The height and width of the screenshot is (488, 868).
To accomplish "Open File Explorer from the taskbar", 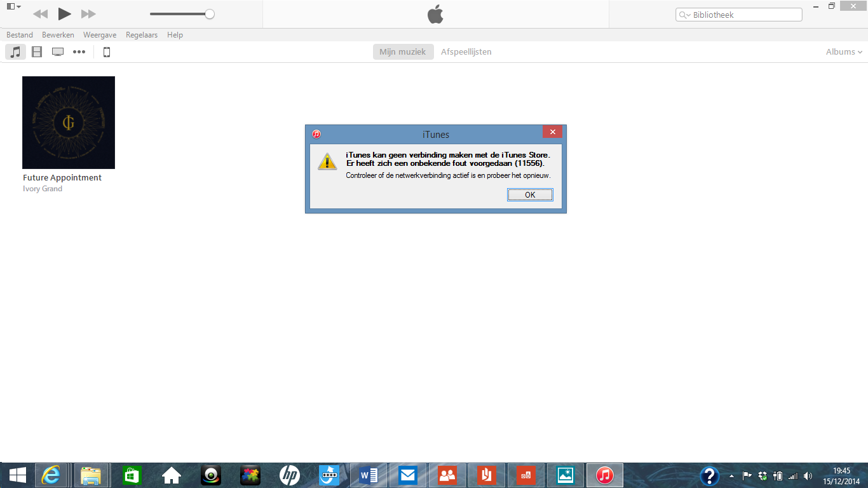I will tap(92, 475).
